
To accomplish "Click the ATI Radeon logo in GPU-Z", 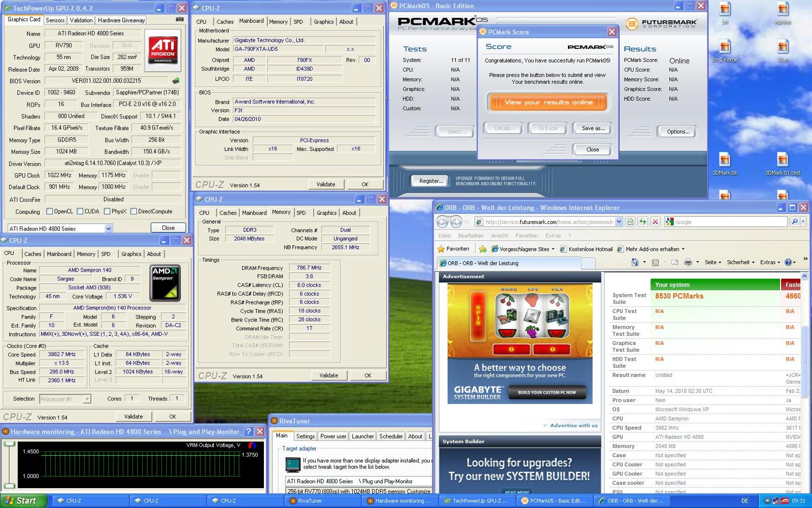I will pos(163,49).
